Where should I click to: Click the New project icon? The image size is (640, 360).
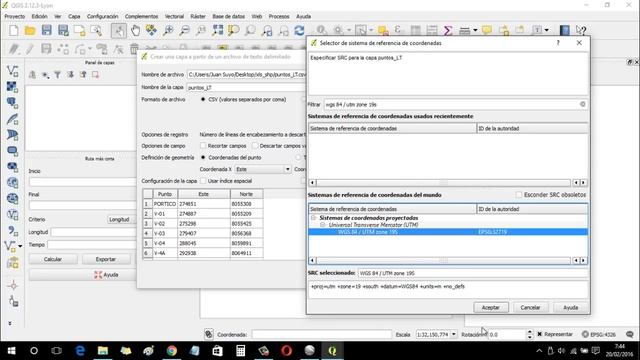coord(14,30)
